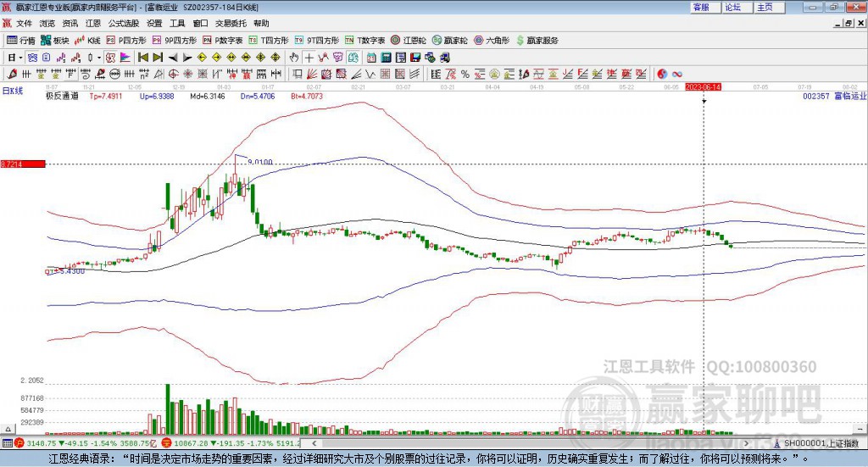
Task: Click the SH000001 上证指数 status entry
Action: tap(816, 443)
